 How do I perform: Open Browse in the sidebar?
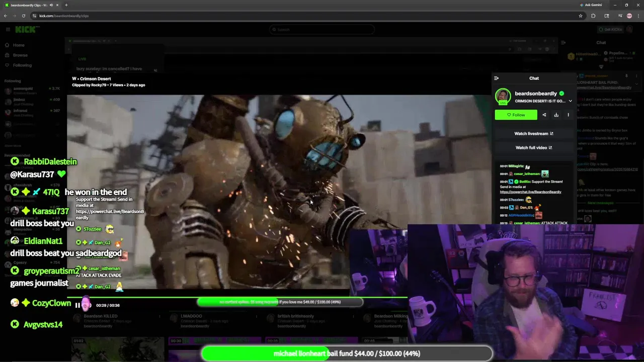[20, 55]
